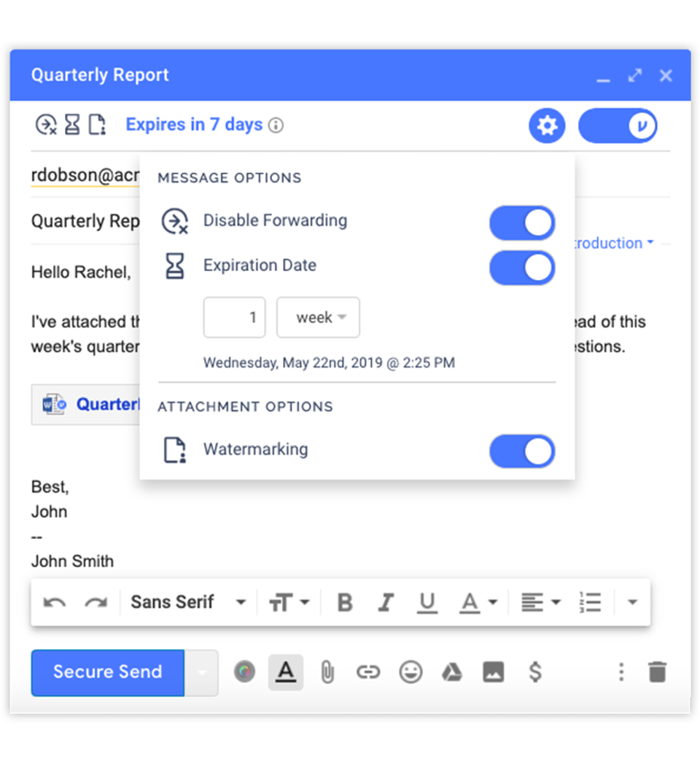Click the disable forwarding icon in the header
Viewport: 700px width, 762px height.
[45, 125]
